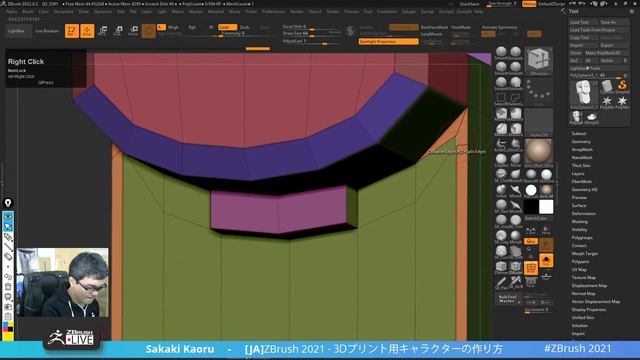The height and width of the screenshot is (360, 640).
Task: Expand the Deformation section
Action: tap(584, 214)
